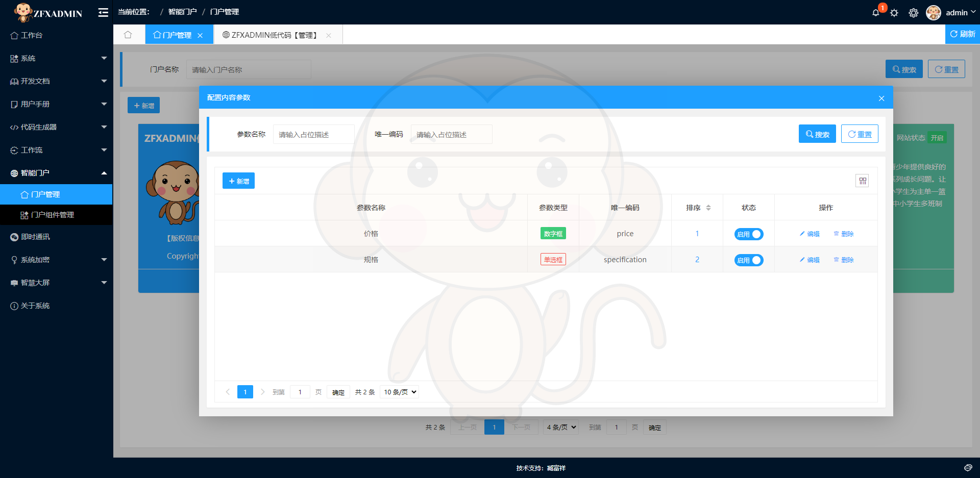Image resolution: width=980 pixels, height=478 pixels.
Task: Click 搜索 in the background portal page
Action: click(904, 69)
